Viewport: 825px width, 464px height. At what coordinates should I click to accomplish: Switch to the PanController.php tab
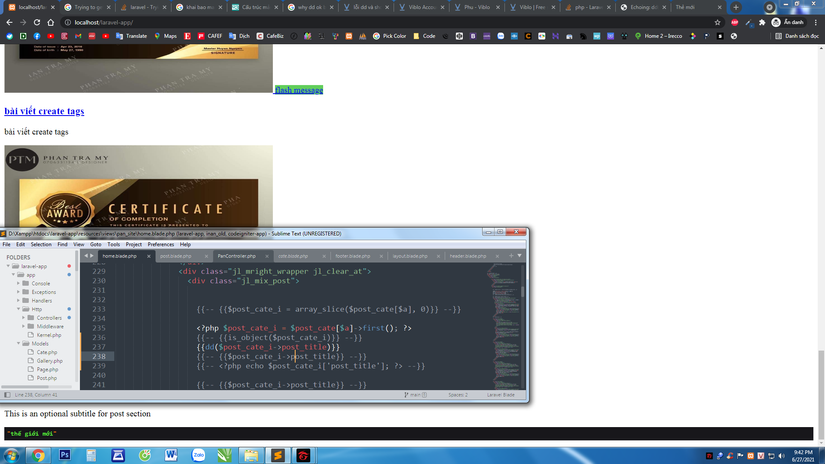pyautogui.click(x=237, y=256)
